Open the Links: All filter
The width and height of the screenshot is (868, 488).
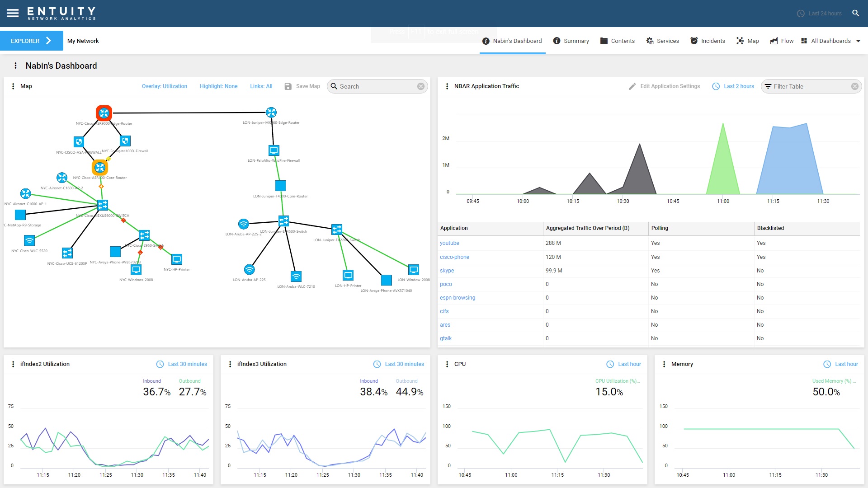click(261, 86)
